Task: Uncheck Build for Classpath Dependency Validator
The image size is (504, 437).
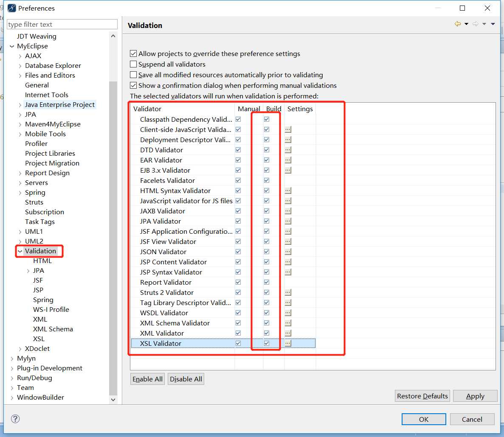Action: coord(267,119)
